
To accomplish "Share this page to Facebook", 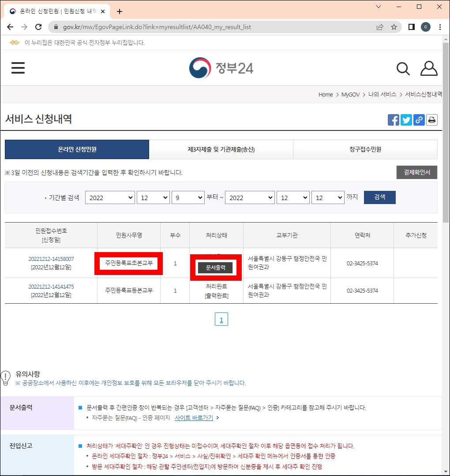I will [393, 119].
